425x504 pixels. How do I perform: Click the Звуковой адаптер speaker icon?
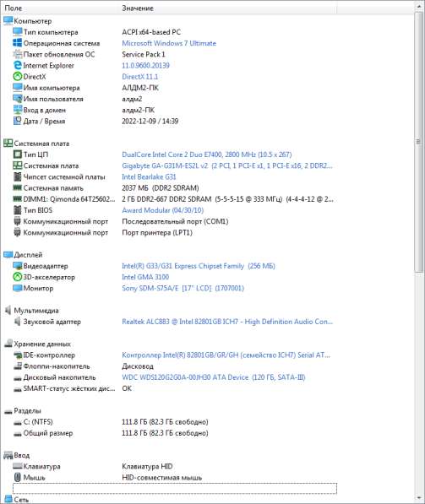click(x=17, y=322)
